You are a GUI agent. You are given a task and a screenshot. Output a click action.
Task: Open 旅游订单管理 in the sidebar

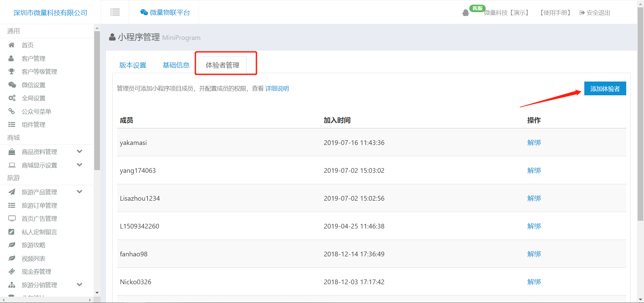(x=40, y=206)
